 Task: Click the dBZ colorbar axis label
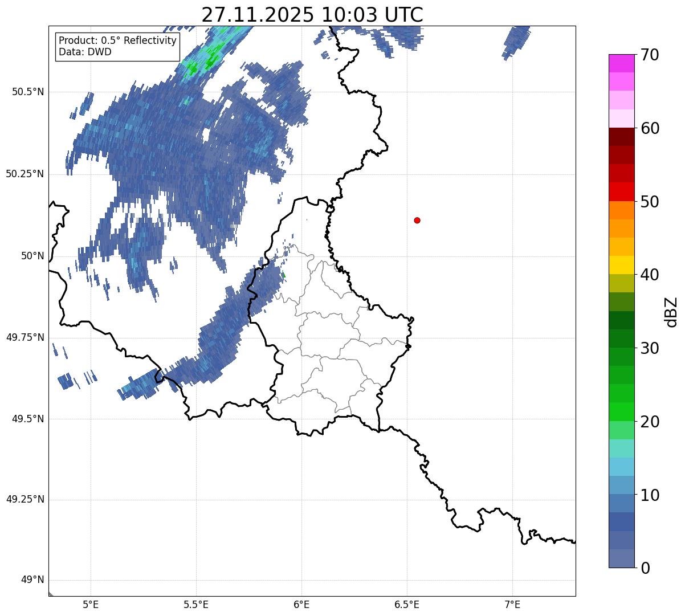pos(671,312)
